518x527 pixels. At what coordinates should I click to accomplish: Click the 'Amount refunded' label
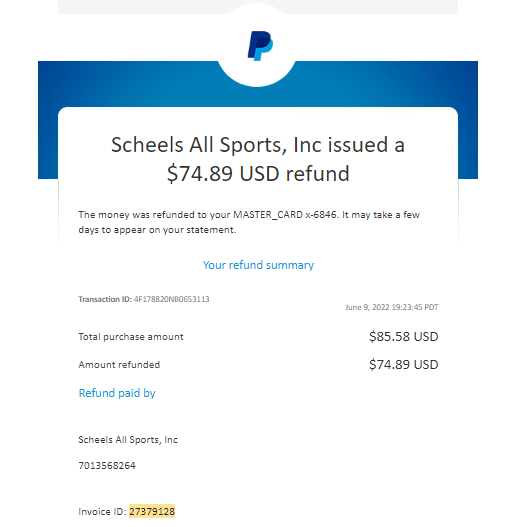(x=119, y=365)
